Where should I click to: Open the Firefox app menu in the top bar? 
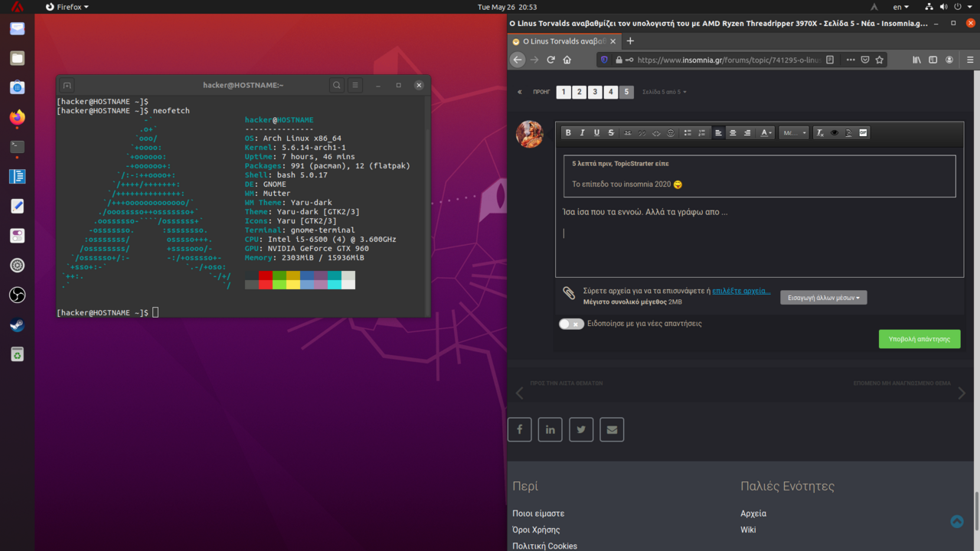click(x=67, y=7)
